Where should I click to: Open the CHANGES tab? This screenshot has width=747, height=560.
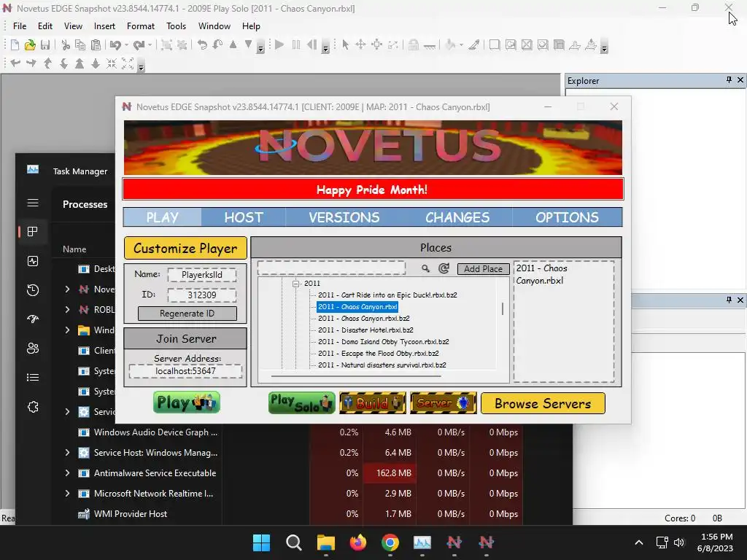point(457,217)
